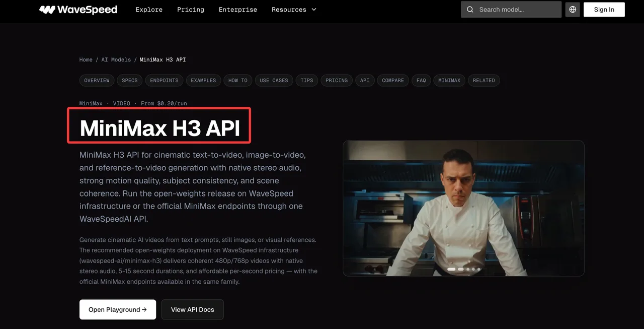Select the API section pill
Image resolution: width=644 pixels, height=329 pixels.
[x=365, y=80]
